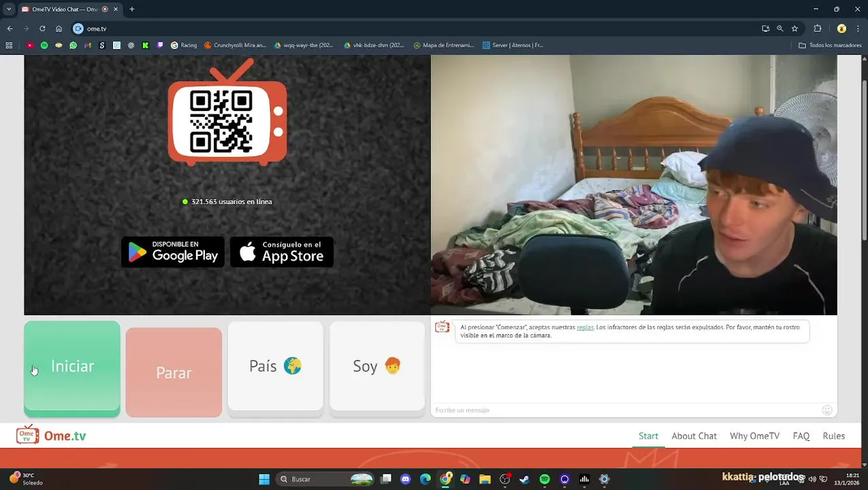The width and height of the screenshot is (868, 490).
Task: Open the Twitch bookmark
Action: (160, 45)
